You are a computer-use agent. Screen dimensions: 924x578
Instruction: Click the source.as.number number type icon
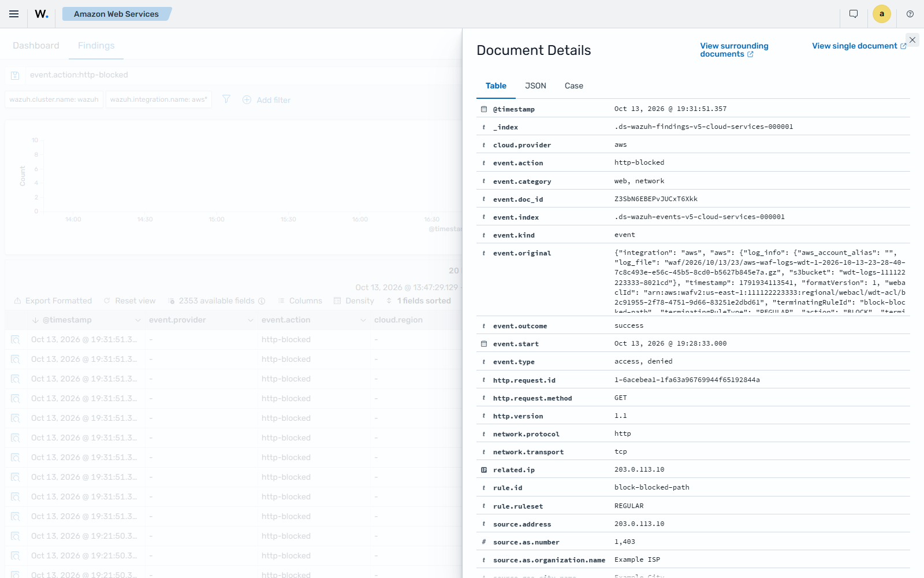(484, 542)
